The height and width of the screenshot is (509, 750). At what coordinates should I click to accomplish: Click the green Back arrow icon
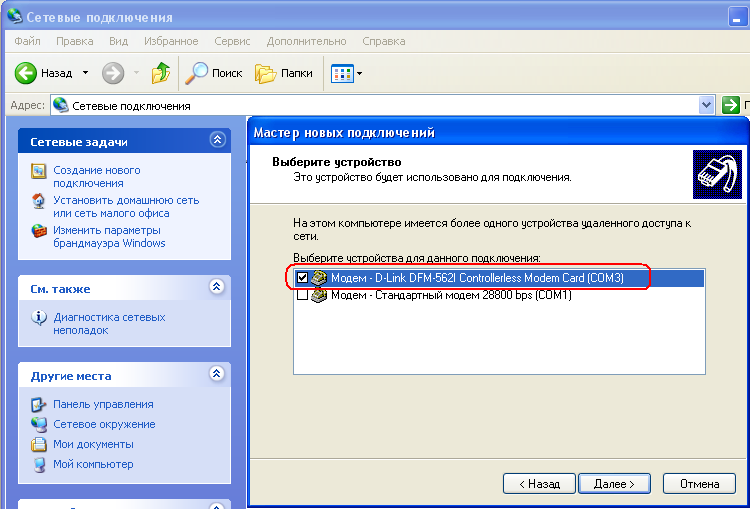pyautogui.click(x=25, y=73)
